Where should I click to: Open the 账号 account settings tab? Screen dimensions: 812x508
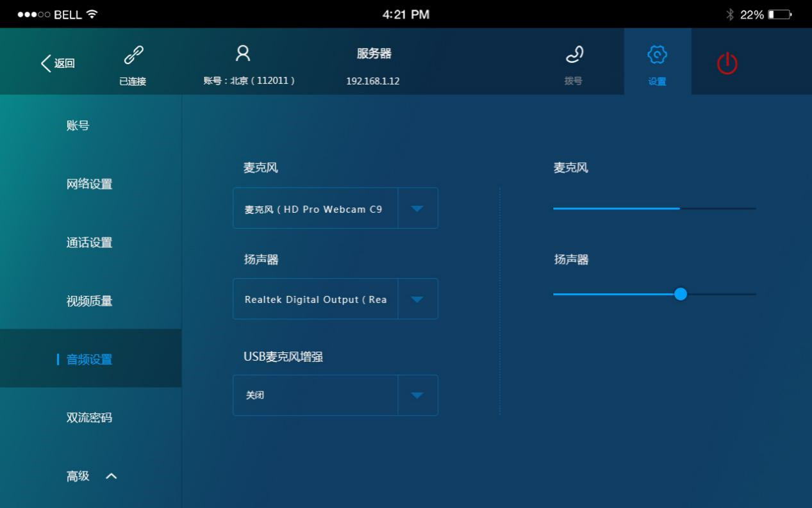[x=78, y=126]
